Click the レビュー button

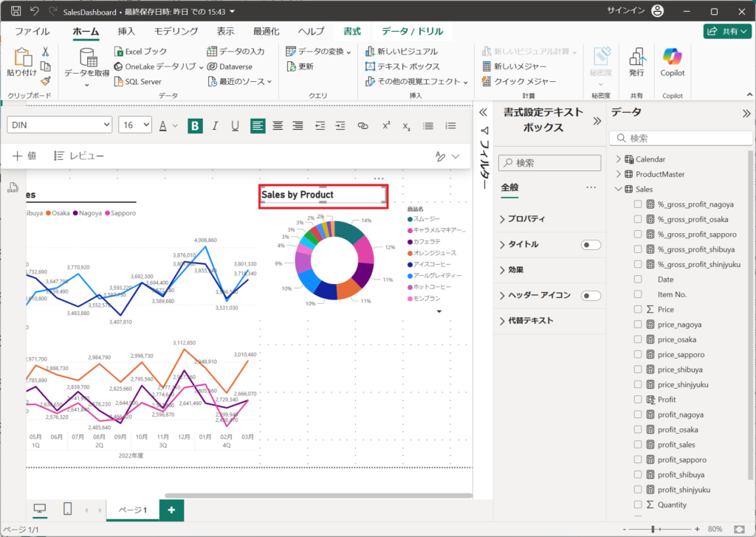coord(79,156)
